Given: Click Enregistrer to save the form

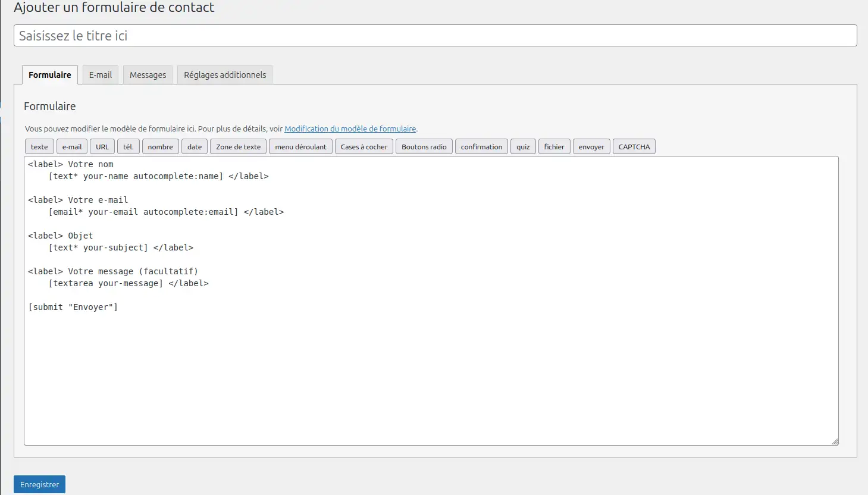Looking at the screenshot, I should (39, 484).
